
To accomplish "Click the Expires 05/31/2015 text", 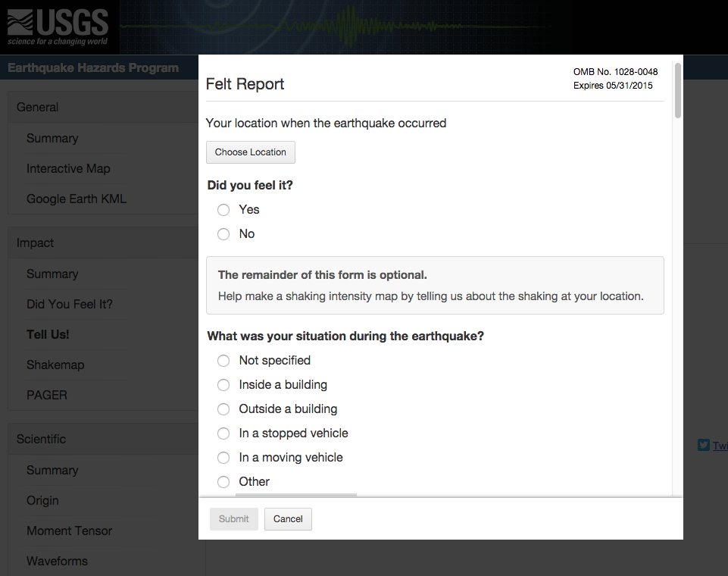I will click(x=613, y=86).
